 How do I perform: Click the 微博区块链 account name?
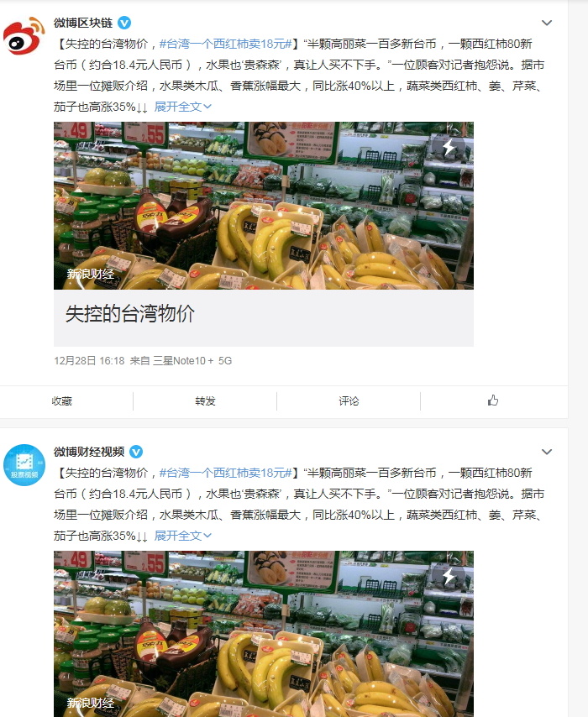(x=83, y=23)
